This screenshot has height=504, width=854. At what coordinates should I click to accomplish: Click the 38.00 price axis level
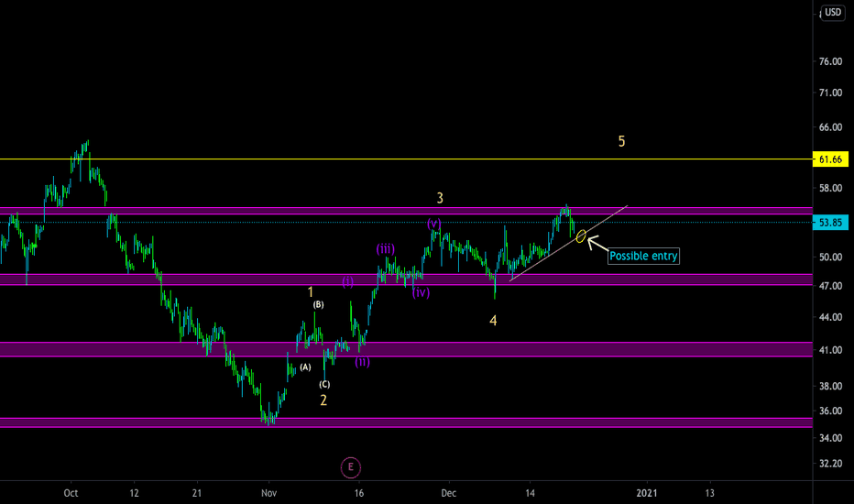tap(830, 386)
